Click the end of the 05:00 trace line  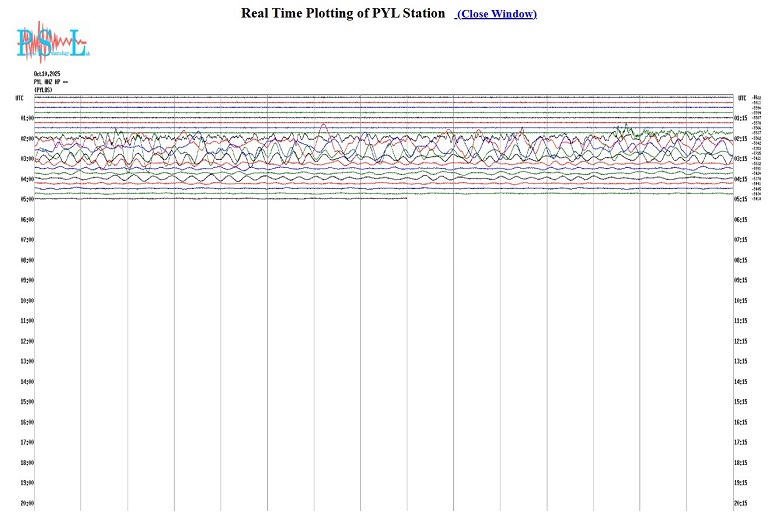click(x=406, y=198)
